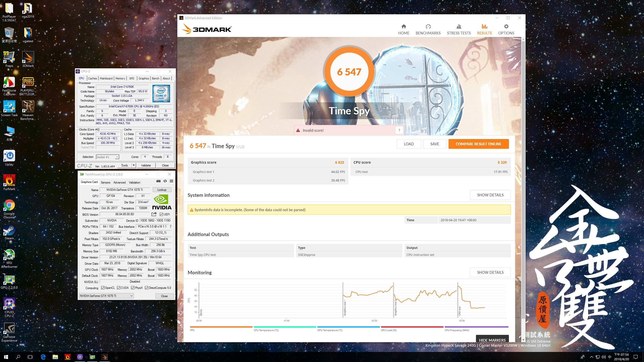Click the FPS legend color bar
Viewport: 644px width, 362px height.
(221, 327)
